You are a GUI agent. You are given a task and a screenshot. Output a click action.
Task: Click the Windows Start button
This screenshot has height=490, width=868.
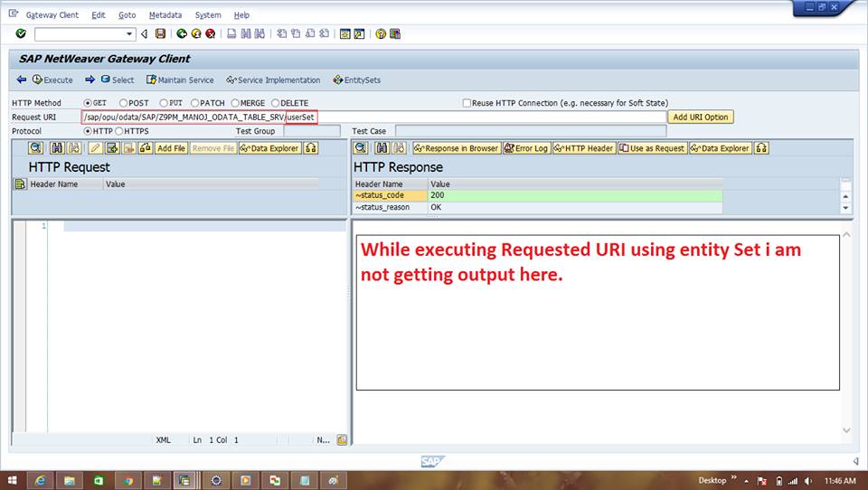coord(12,481)
